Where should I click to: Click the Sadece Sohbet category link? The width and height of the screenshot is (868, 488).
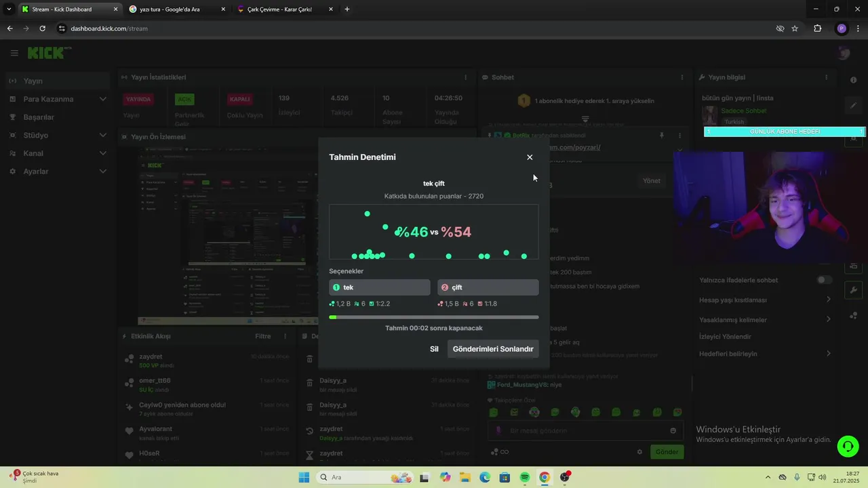[743, 110]
